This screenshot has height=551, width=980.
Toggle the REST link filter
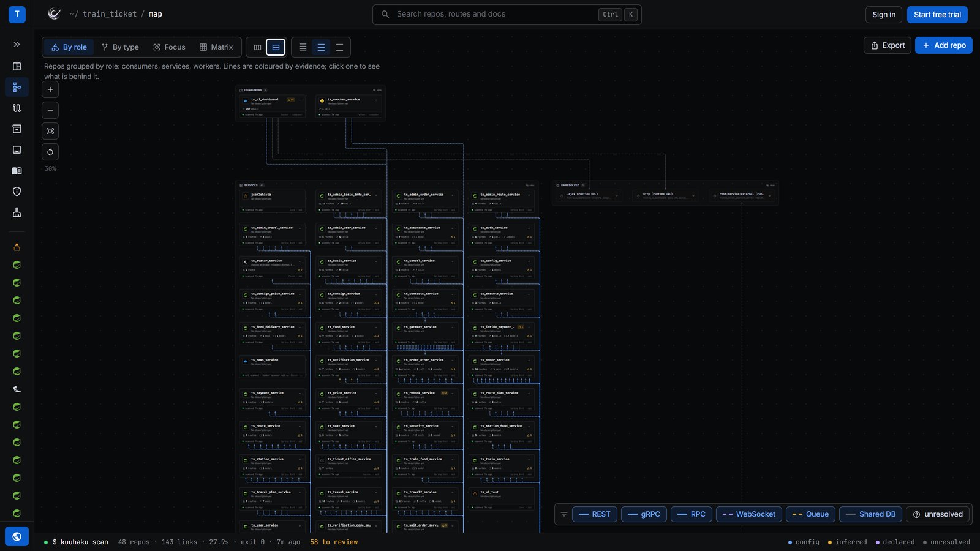tap(594, 514)
